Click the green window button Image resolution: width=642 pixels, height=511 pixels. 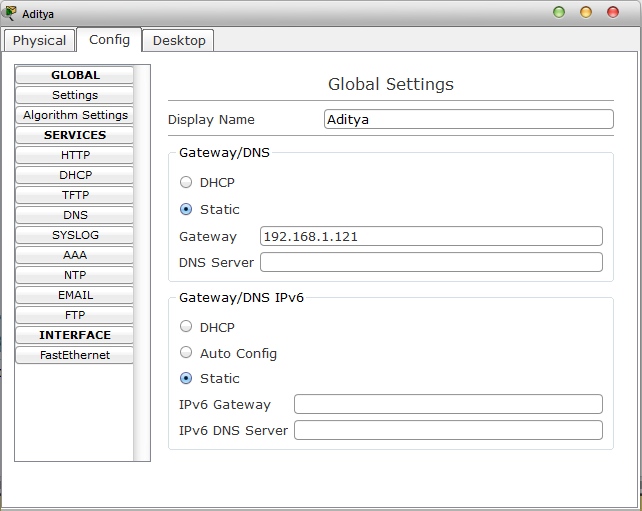pyautogui.click(x=559, y=12)
